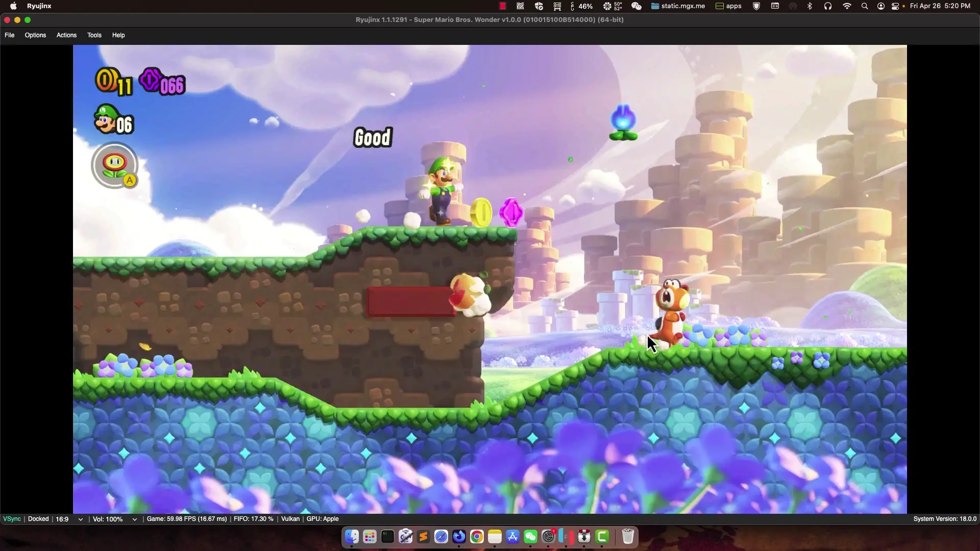Open Camtasia green C dock icon
Screen dimensions: 980x551
click(602, 537)
